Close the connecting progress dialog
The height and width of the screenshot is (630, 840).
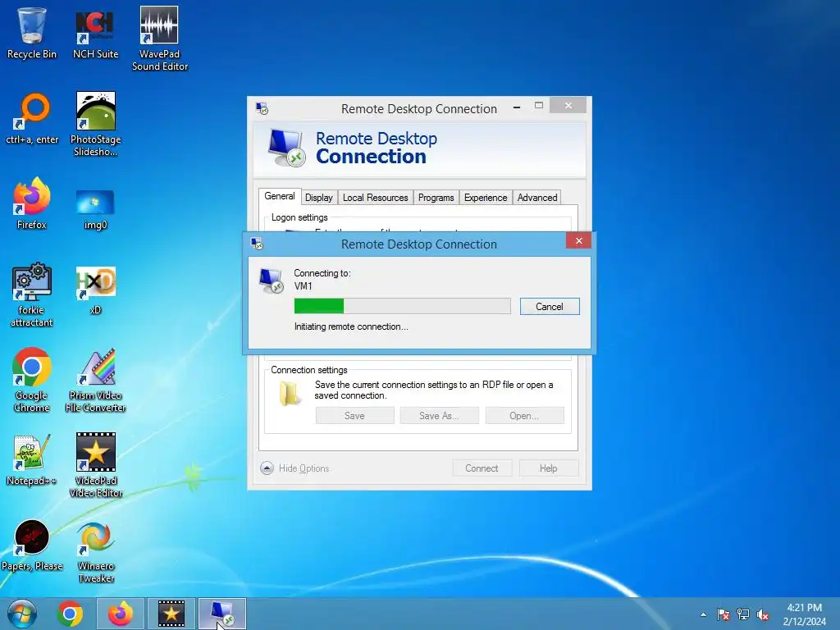578,240
